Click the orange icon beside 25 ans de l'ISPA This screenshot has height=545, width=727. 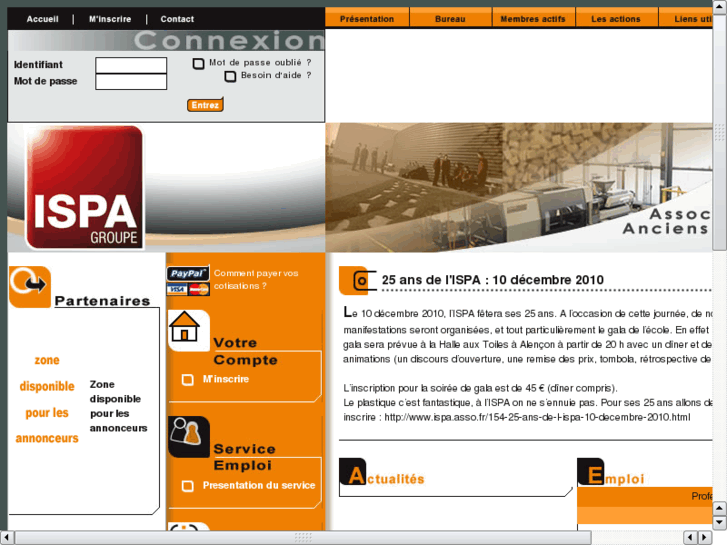pos(357,280)
